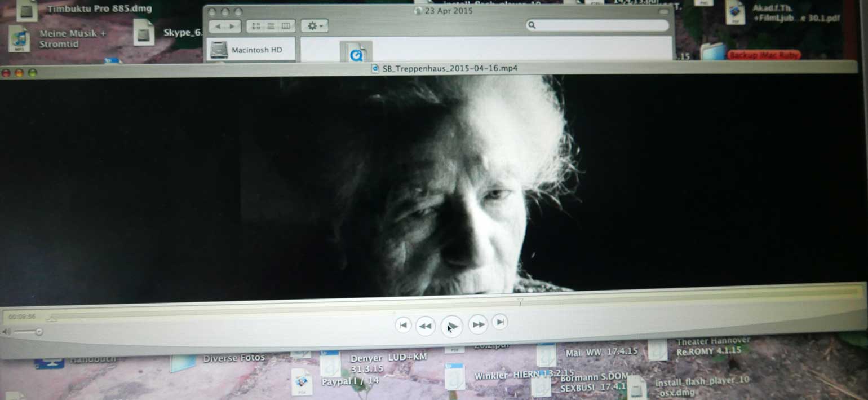Switch Finder to icon view
This screenshot has width=868, height=400.
[x=256, y=26]
